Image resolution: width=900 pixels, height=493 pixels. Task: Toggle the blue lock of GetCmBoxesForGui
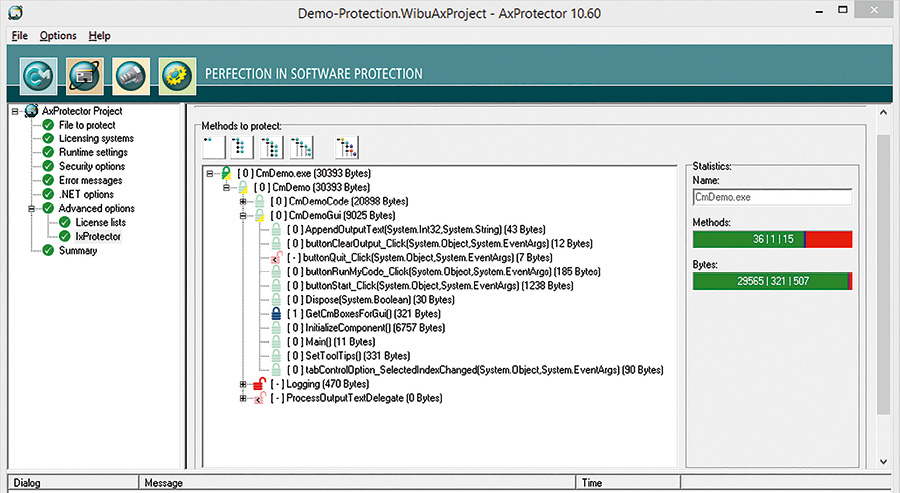[x=276, y=313]
